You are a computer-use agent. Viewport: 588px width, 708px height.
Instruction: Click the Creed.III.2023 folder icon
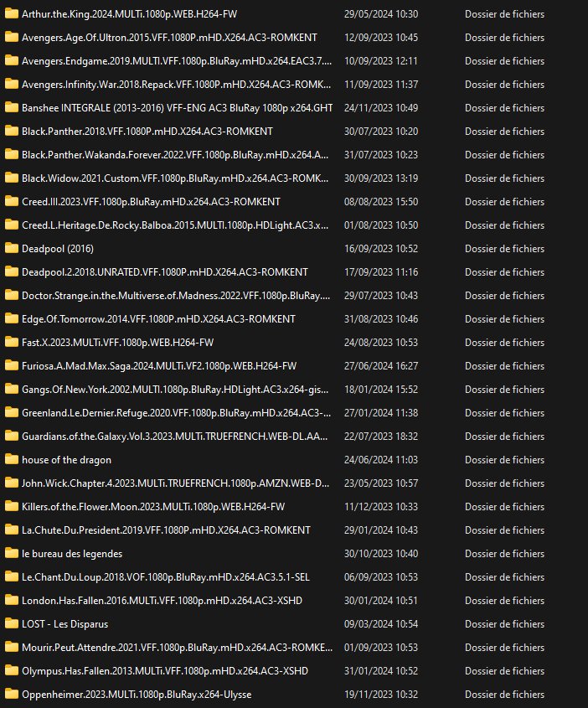coord(11,201)
